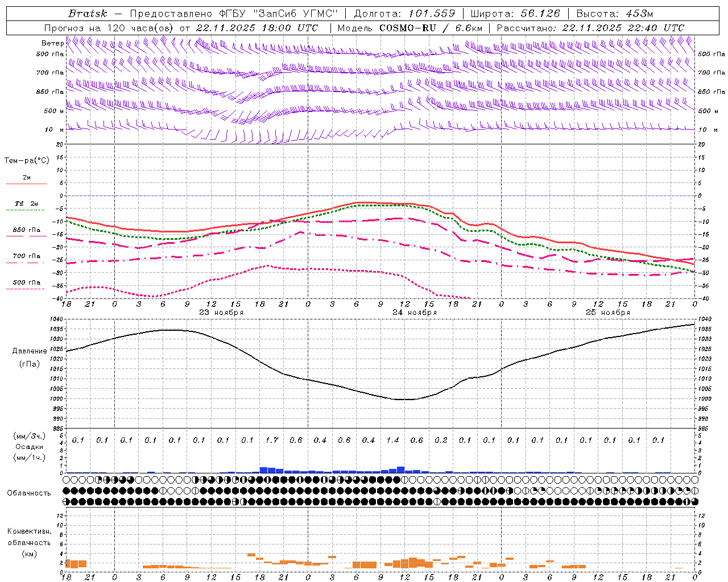Click the 0.2 precipitation value
Viewport: 728px width, 582px height.
tap(441, 440)
